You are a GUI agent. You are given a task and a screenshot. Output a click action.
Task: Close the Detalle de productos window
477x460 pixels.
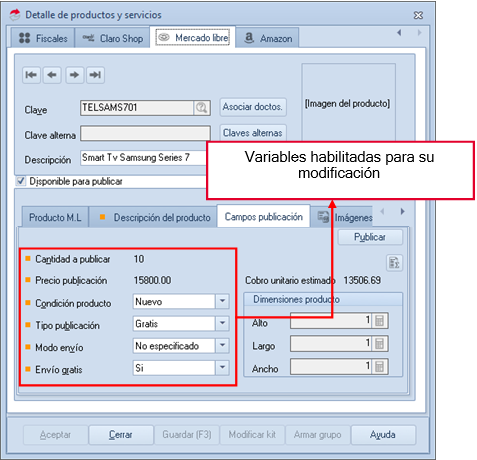[418, 15]
